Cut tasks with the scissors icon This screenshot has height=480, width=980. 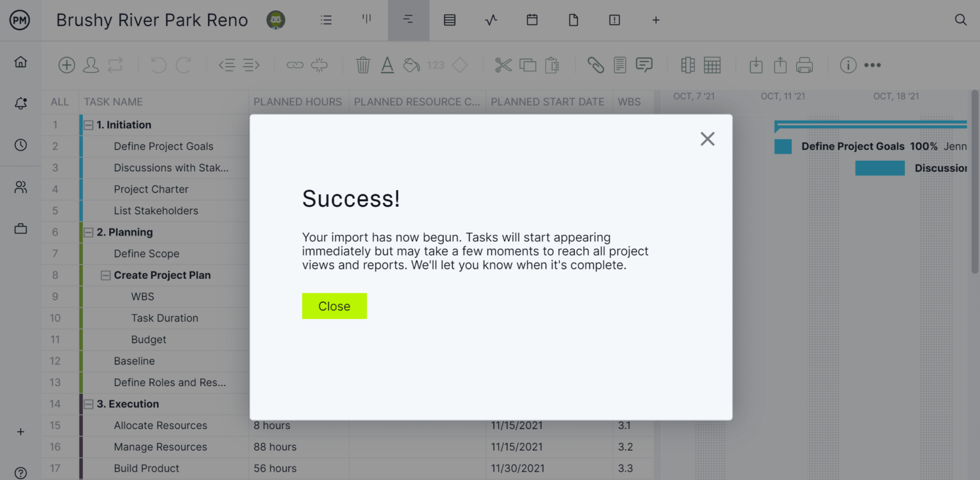pos(503,64)
